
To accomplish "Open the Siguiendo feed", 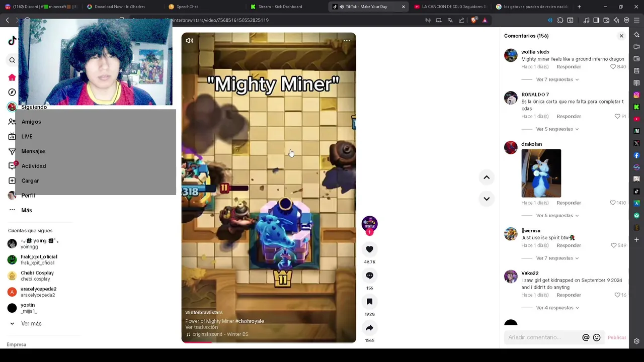I will (34, 107).
